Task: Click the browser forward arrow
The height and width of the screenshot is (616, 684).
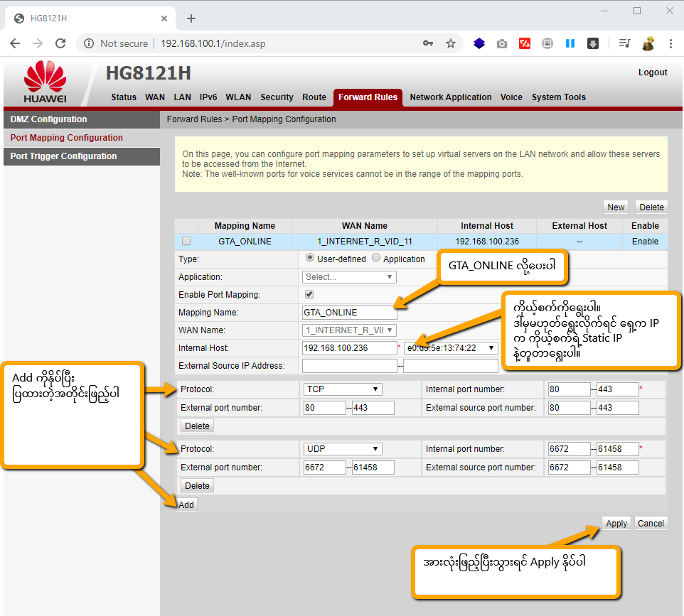Action: (38, 43)
